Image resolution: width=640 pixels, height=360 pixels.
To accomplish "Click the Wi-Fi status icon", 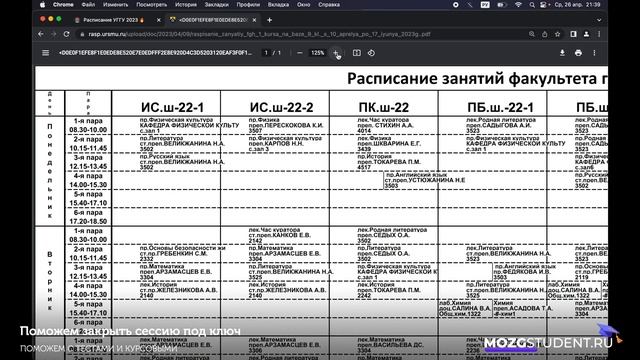I will tap(518, 5).
